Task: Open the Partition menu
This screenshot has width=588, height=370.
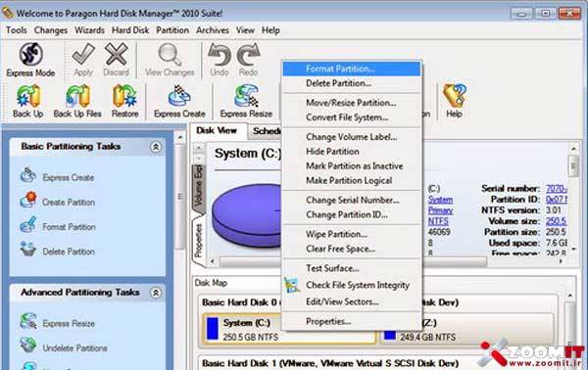Action: [172, 30]
